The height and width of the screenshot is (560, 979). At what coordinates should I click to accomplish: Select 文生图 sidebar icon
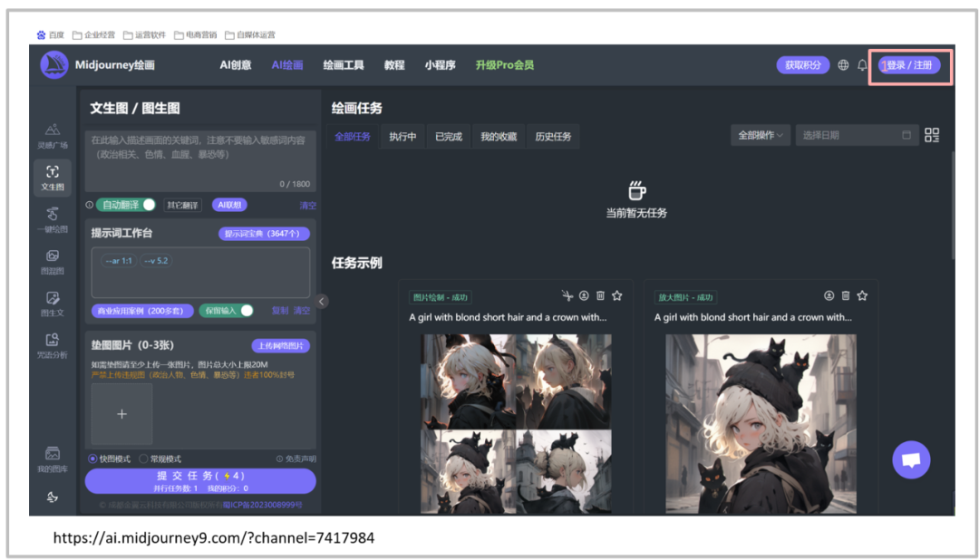click(x=53, y=178)
